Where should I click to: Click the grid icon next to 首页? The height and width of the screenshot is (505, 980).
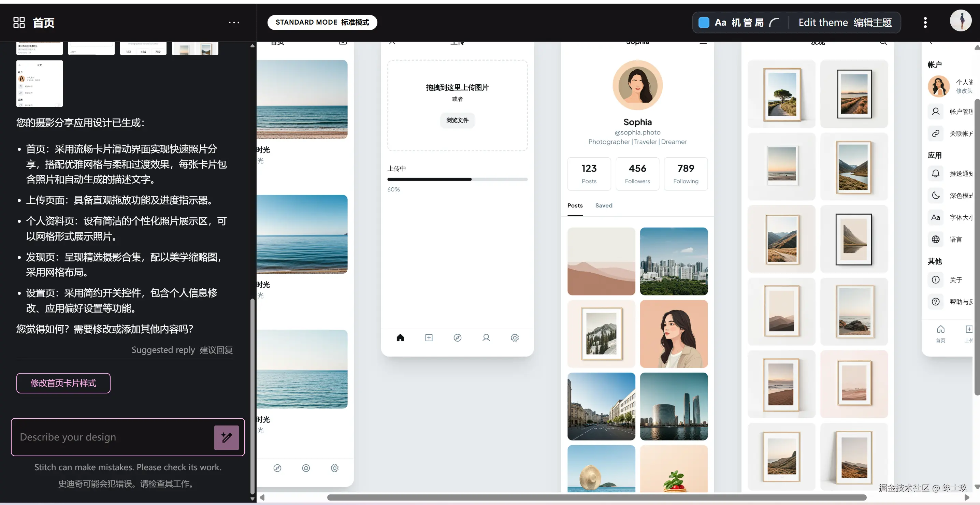19,23
